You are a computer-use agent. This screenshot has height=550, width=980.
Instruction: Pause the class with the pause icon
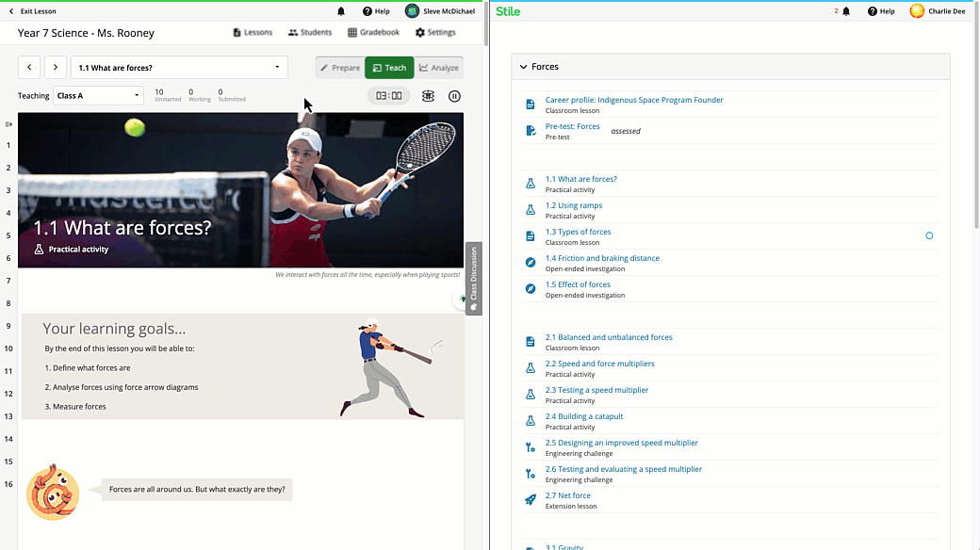(x=454, y=96)
